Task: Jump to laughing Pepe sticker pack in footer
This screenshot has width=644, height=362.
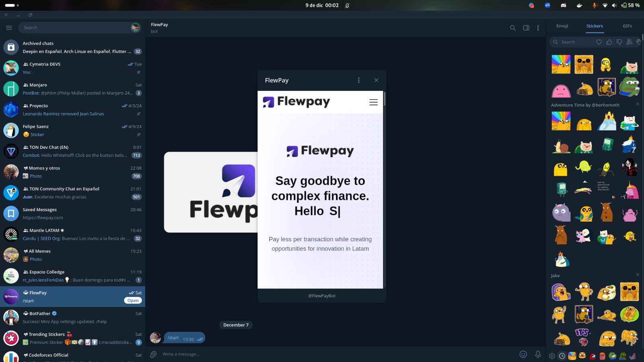Action: click(x=613, y=356)
